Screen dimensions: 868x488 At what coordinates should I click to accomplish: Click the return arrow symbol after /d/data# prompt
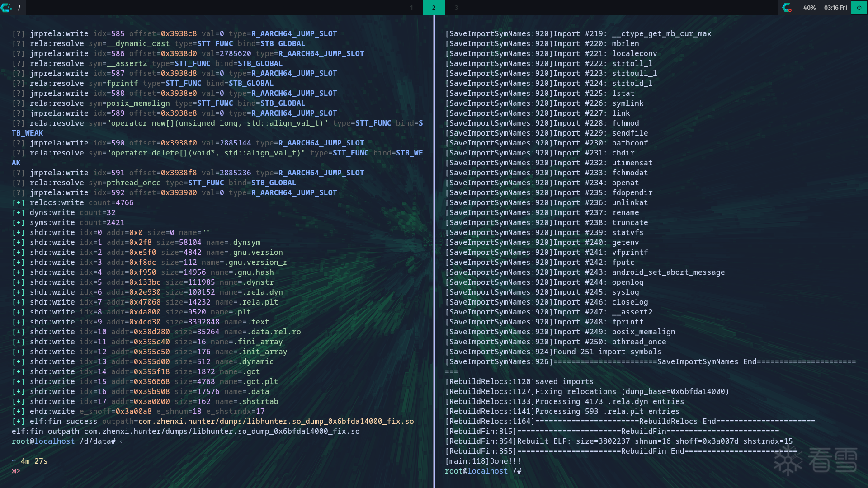[x=123, y=441]
